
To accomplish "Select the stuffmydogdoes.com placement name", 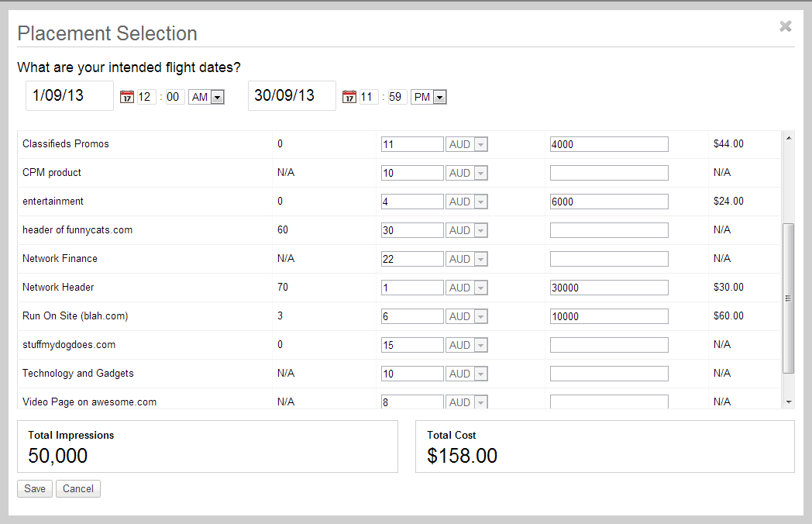I will coord(69,345).
